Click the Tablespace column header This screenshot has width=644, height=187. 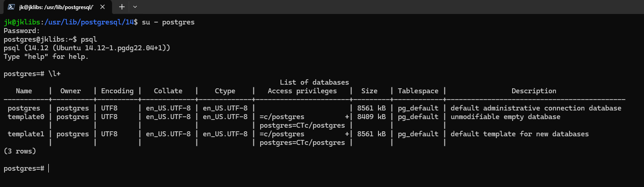418,91
